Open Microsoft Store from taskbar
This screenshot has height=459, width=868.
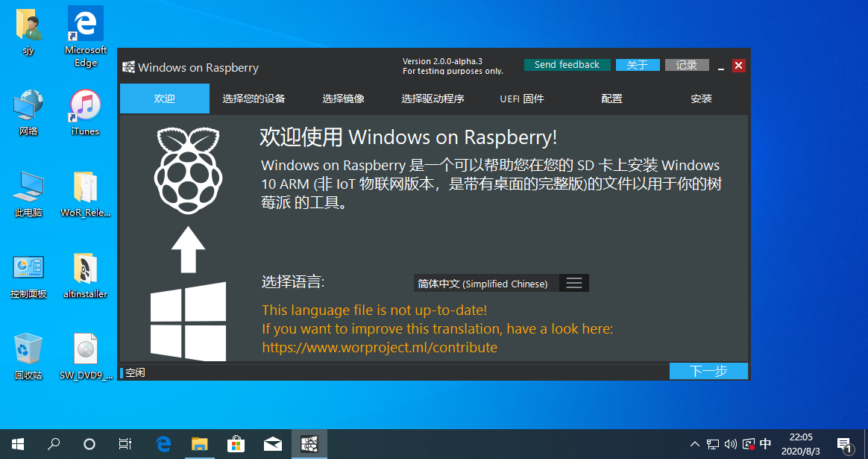236,444
